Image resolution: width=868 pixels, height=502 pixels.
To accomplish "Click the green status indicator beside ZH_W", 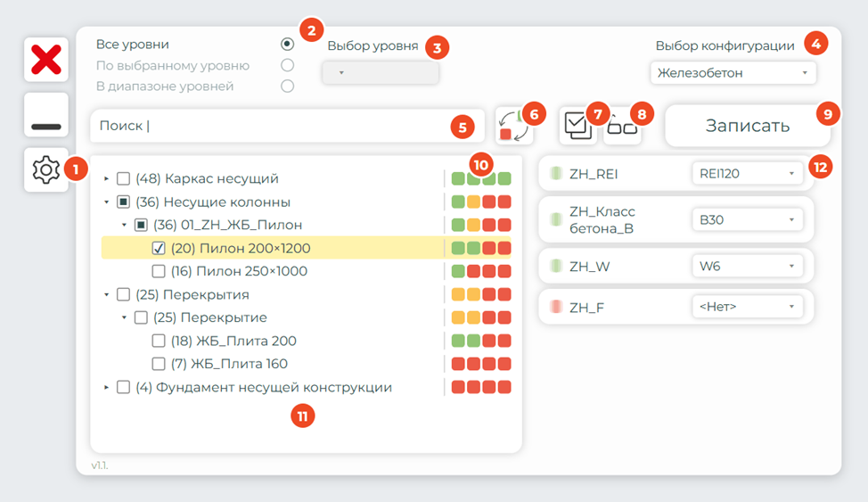I will coord(556,266).
